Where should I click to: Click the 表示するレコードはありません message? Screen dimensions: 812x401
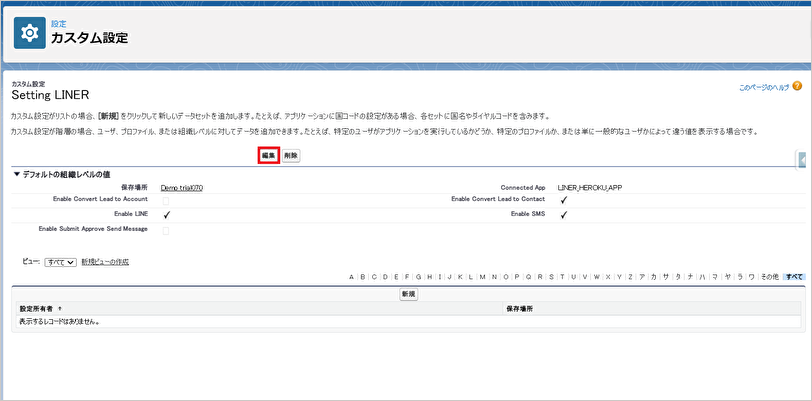click(59, 322)
